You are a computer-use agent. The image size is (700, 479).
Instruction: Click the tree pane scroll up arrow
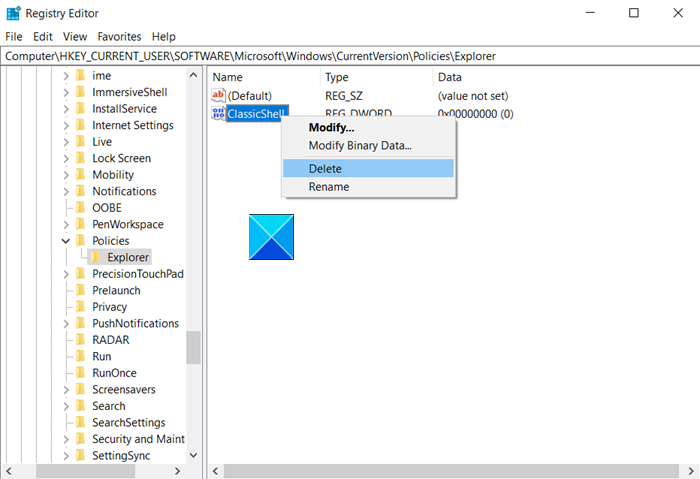pos(193,75)
